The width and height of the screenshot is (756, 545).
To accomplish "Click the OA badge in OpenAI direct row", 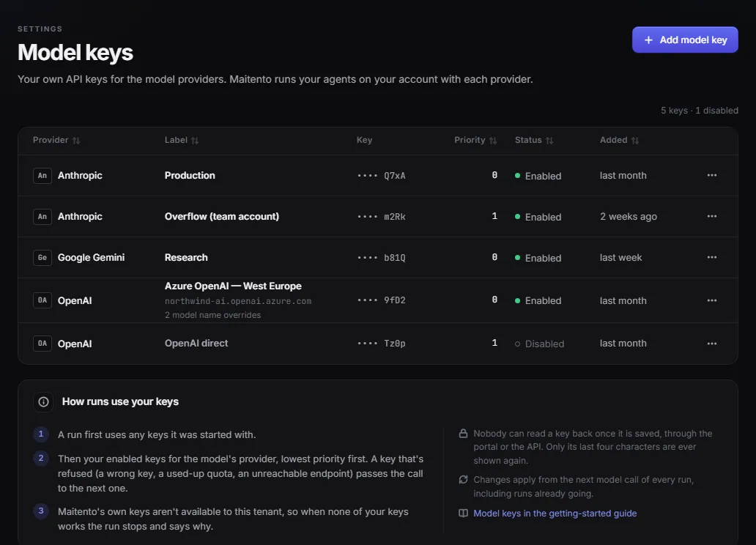I will pos(42,344).
